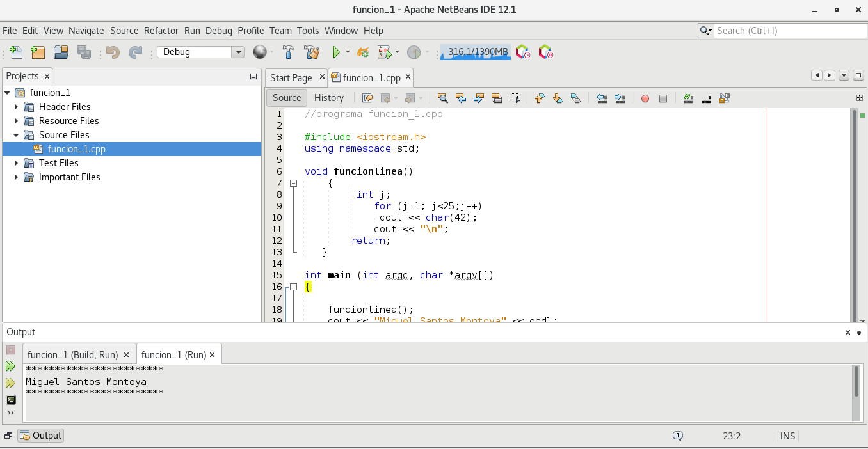The image size is (868, 449).
Task: Click the Build Project hammer icon
Action: pos(288,52)
